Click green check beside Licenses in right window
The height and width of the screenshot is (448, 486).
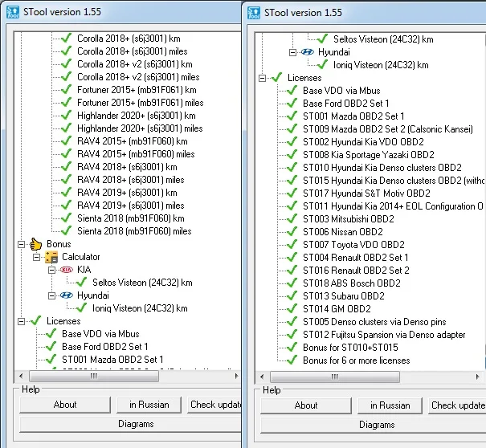click(276, 77)
